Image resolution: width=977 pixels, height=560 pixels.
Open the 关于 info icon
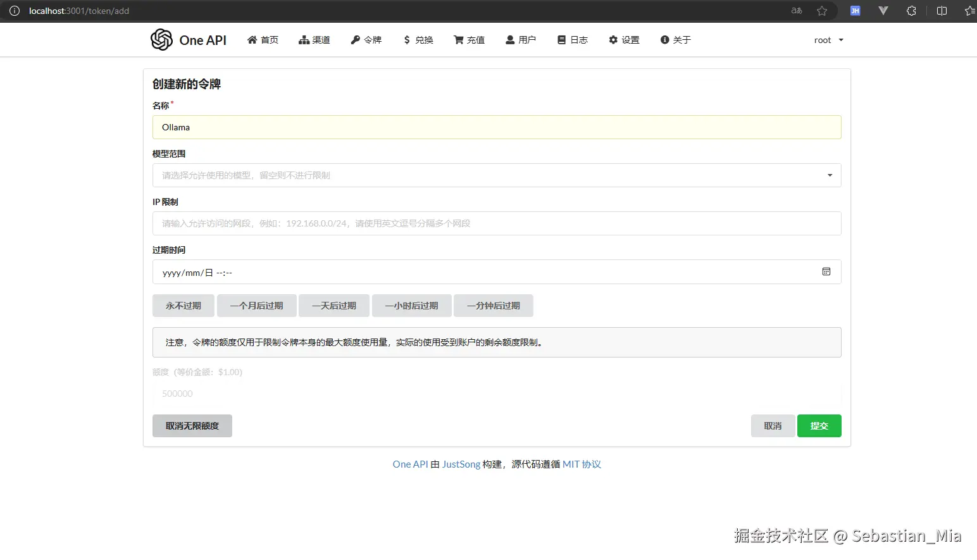coord(664,39)
